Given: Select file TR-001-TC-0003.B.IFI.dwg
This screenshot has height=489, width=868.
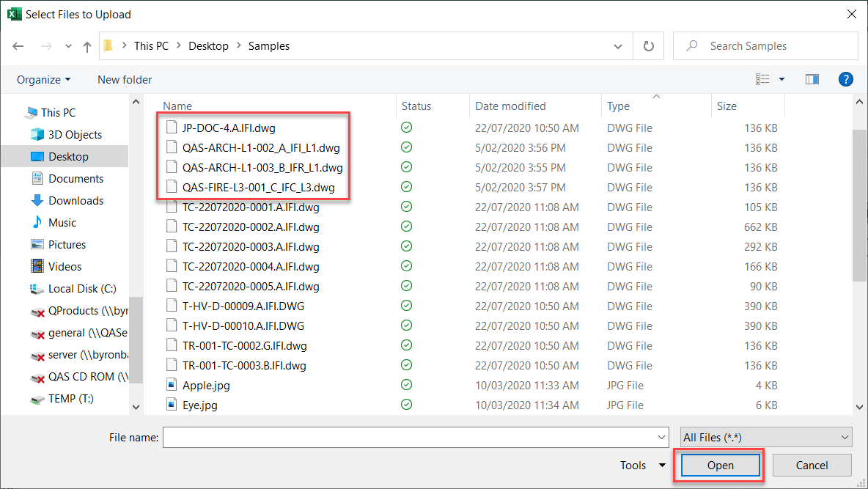Looking at the screenshot, I should click(x=244, y=366).
